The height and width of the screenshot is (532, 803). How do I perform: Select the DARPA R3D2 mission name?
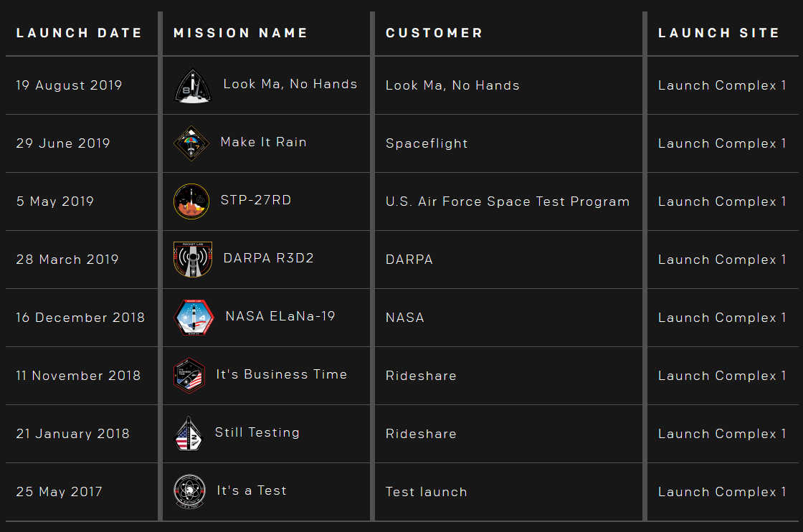pos(268,258)
